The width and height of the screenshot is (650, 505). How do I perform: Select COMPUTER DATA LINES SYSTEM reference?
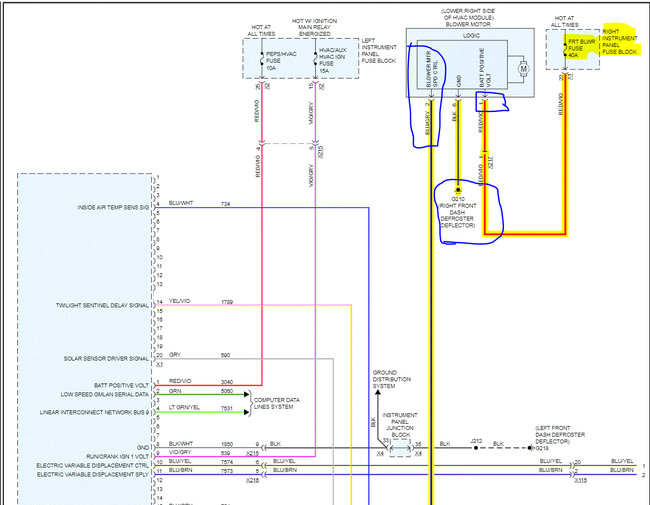(276, 403)
